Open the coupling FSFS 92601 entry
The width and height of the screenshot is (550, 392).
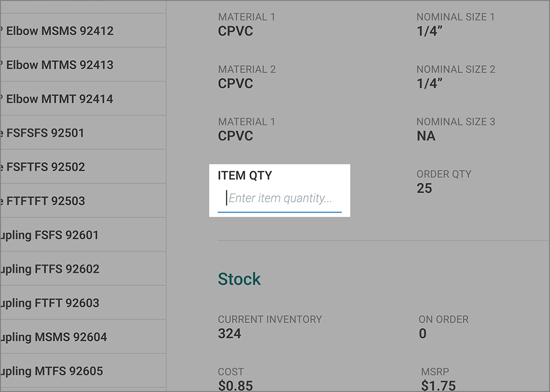tap(83, 234)
